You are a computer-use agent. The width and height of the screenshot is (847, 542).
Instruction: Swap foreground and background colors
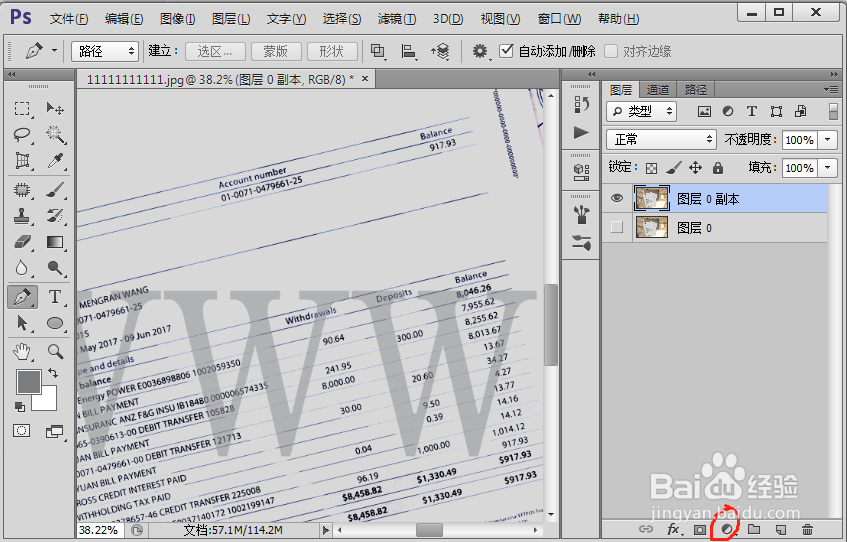pyautogui.click(x=52, y=373)
